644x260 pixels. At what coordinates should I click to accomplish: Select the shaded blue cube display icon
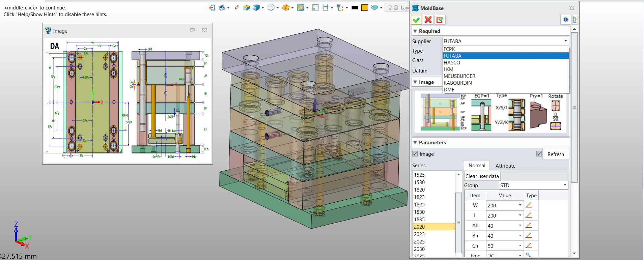coord(256,7)
